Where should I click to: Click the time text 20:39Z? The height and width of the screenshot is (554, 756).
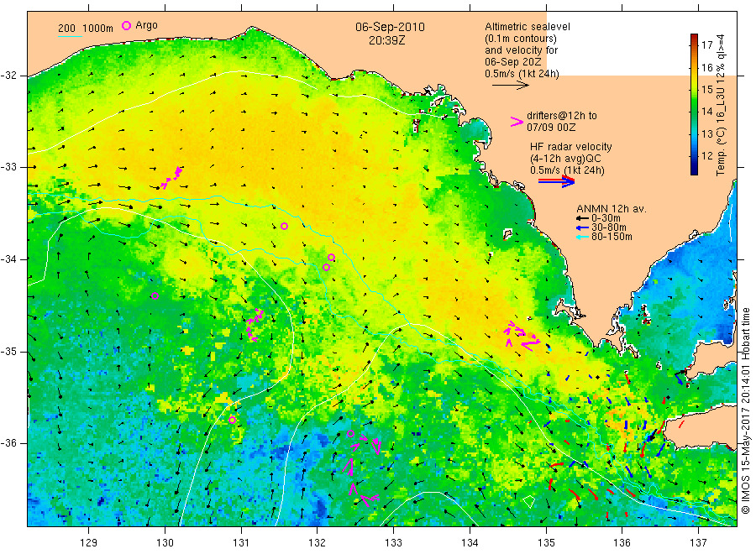click(x=386, y=40)
